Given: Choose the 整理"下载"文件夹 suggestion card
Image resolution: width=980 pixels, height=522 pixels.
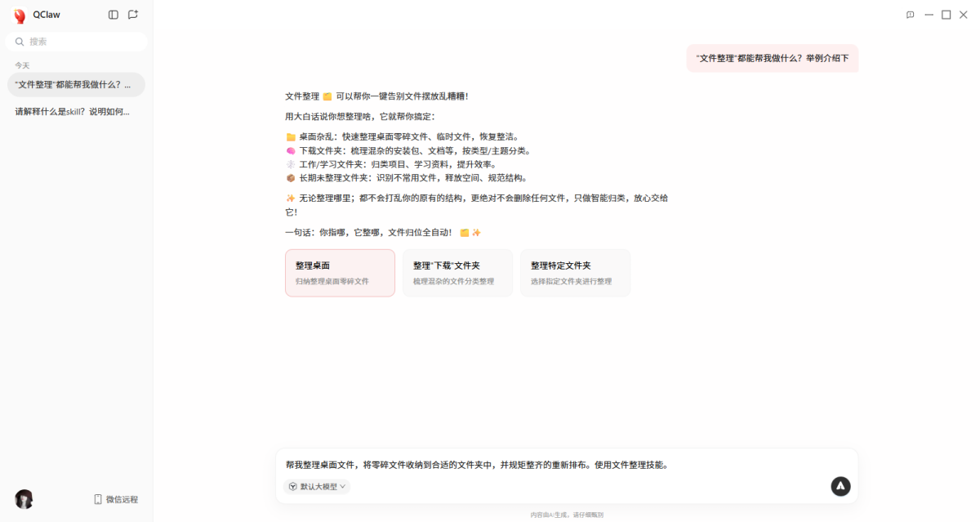Looking at the screenshot, I should [x=457, y=273].
